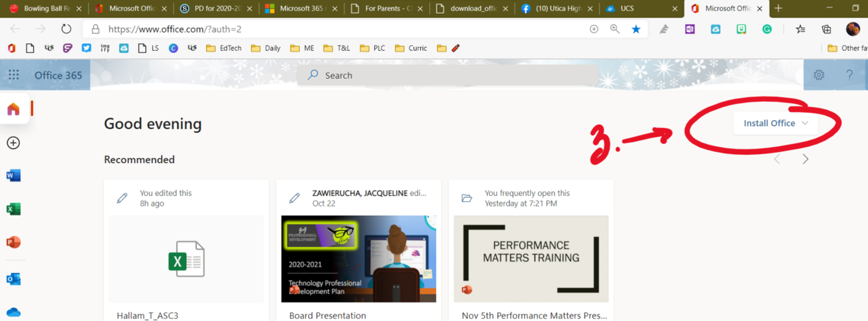This screenshot has height=321, width=868.
Task: Open the Other favorites bookmarks folder
Action: click(847, 48)
